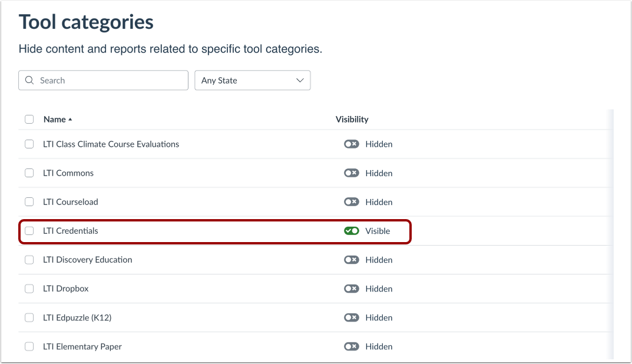
Task: Toggle visibility for LTI Class Climate Course Evaluations
Action: coord(351,144)
